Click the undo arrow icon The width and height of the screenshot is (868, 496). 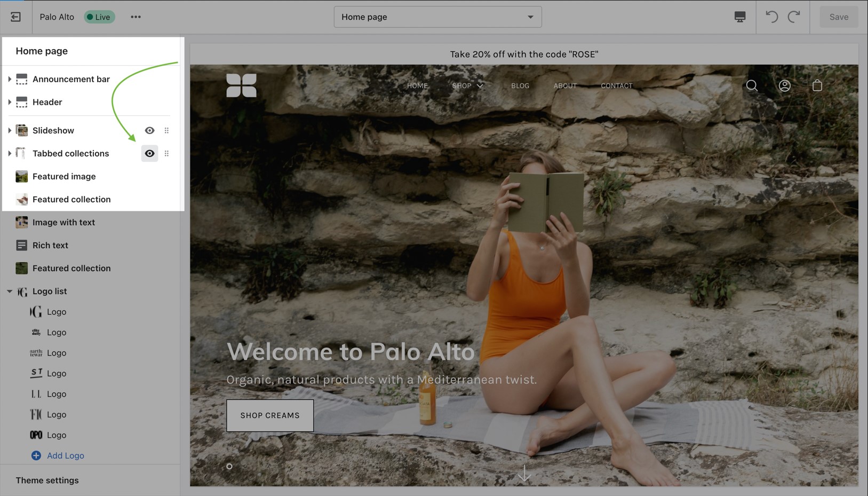[771, 17]
